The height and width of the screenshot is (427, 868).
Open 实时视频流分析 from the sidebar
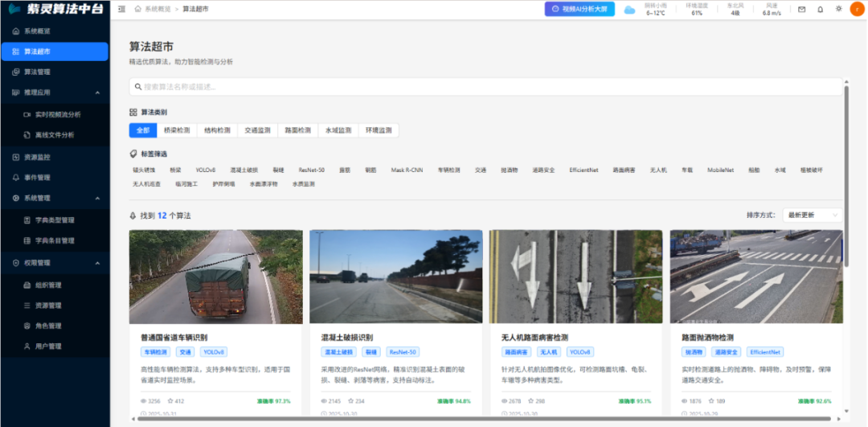58,115
